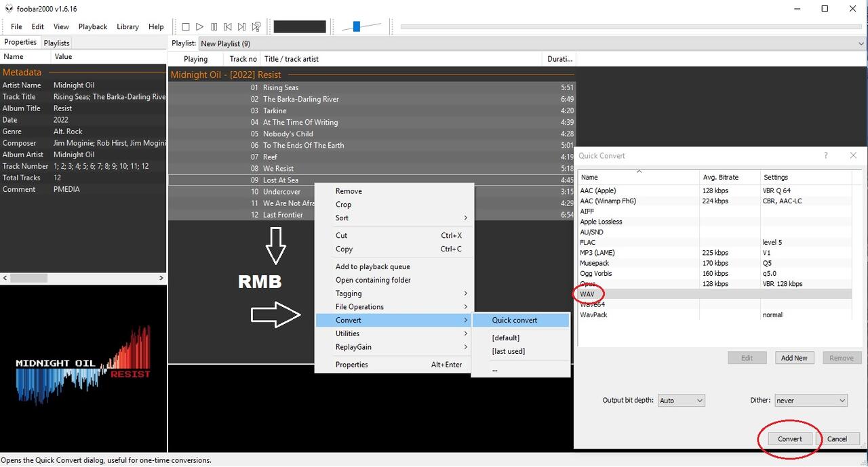The image size is (868, 467).
Task: Switch to the Playlists tab
Action: tap(56, 43)
